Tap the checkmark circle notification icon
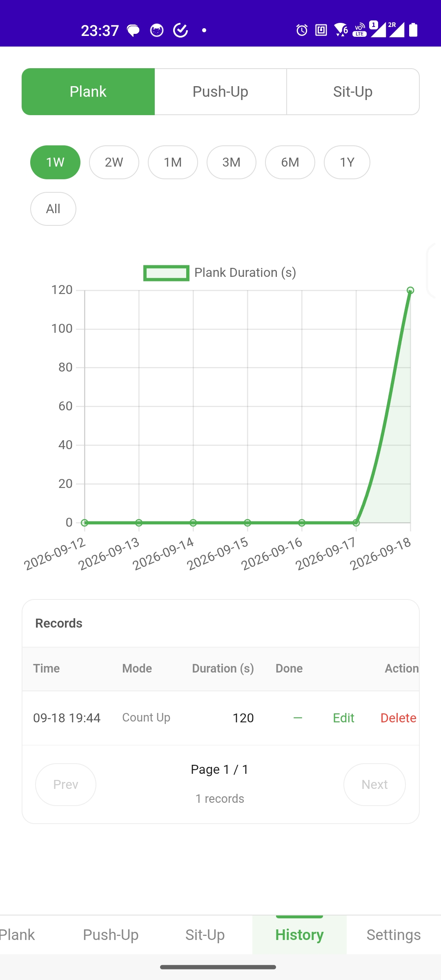The height and width of the screenshot is (980, 441). coord(180,30)
